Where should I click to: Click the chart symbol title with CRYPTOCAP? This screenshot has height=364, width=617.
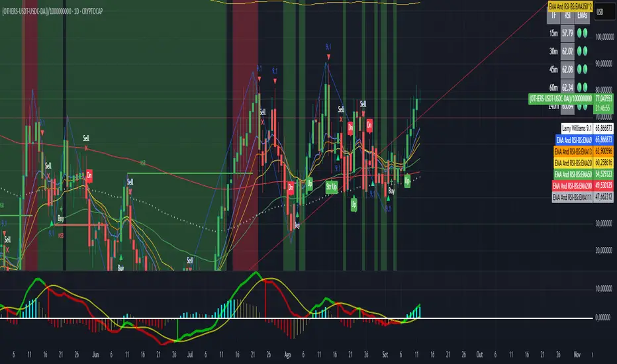click(x=52, y=11)
